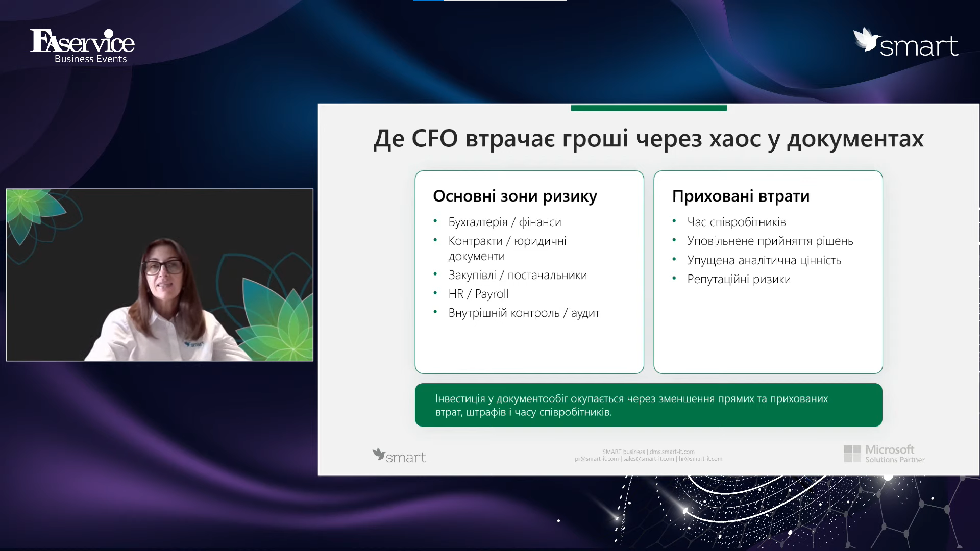980x551 pixels.
Task: Click the smart bird logo in slide footer
Action: tap(399, 456)
